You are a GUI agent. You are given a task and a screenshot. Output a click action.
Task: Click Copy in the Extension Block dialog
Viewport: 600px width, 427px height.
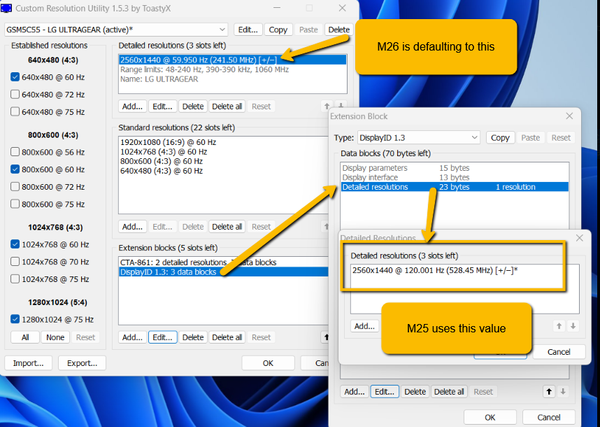coord(500,138)
